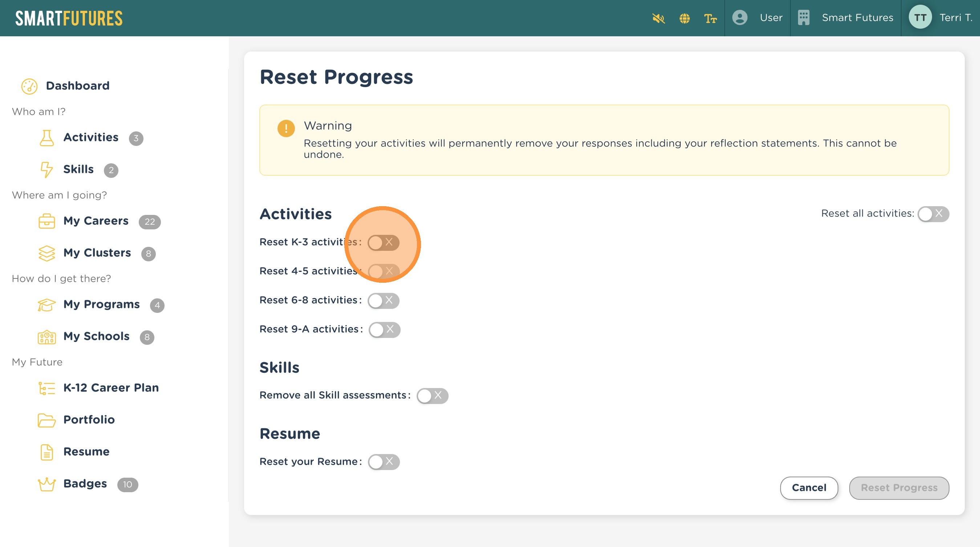Click the My Careers briefcase icon
This screenshot has width=980, height=547.
47,221
